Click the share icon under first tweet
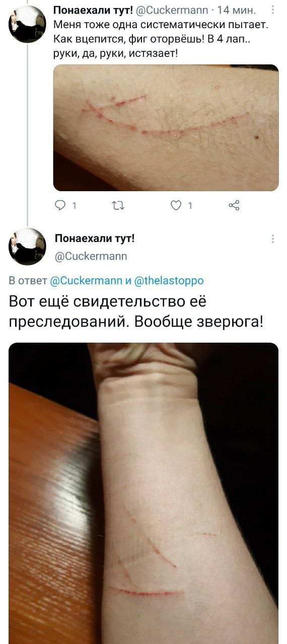Image resolution: width=287 pixels, height=644 pixels. tap(234, 205)
